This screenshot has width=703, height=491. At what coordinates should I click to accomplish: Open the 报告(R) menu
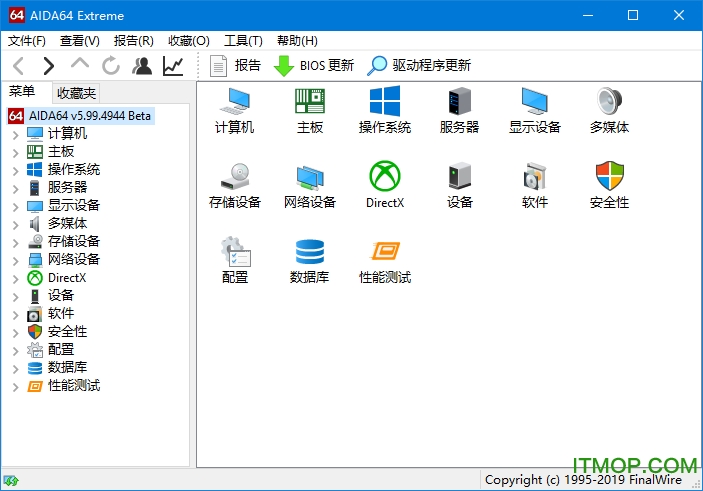coord(134,41)
